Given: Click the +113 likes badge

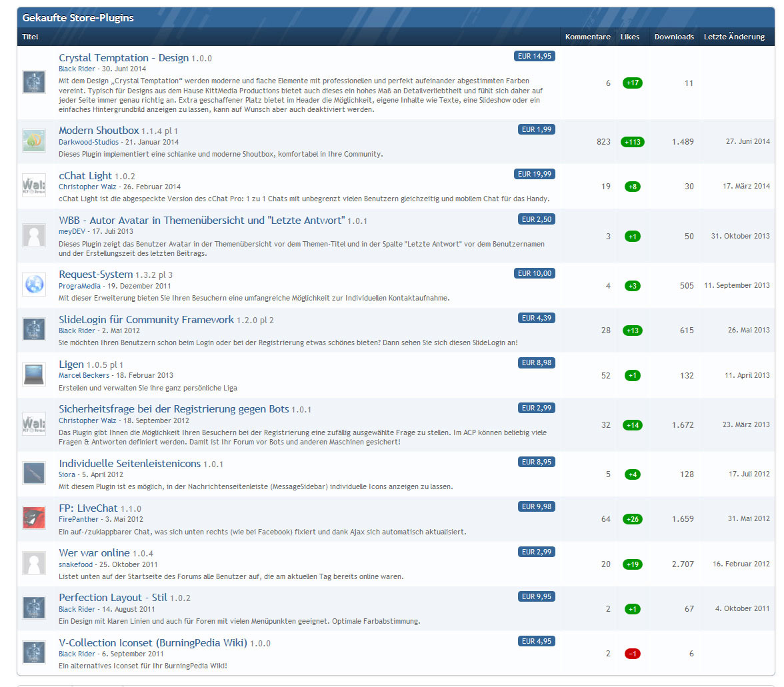Looking at the screenshot, I should click(x=632, y=142).
